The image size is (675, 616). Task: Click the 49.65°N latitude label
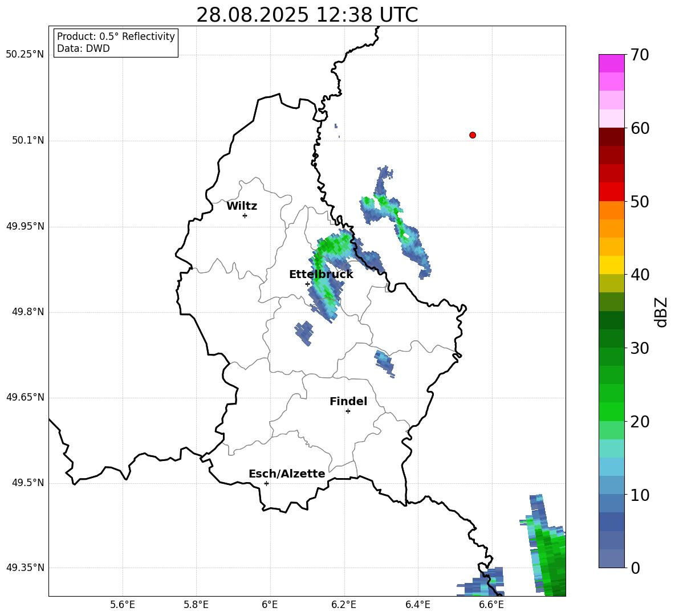pyautogui.click(x=25, y=397)
